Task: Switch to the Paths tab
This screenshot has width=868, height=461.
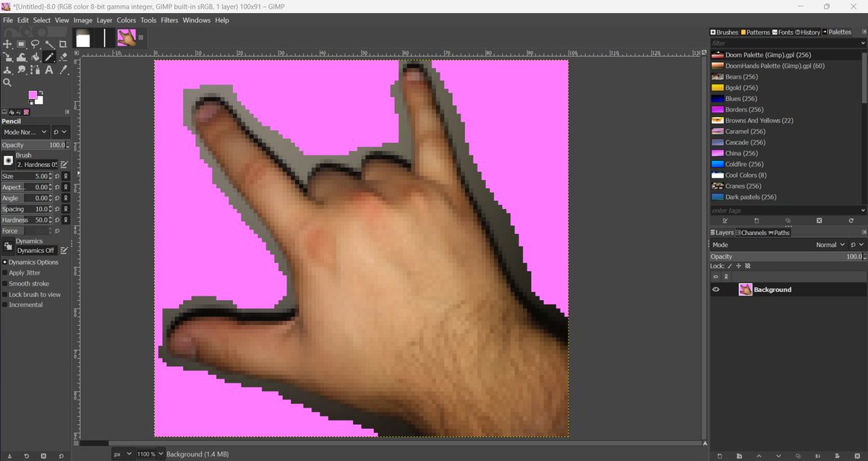Action: [779, 233]
